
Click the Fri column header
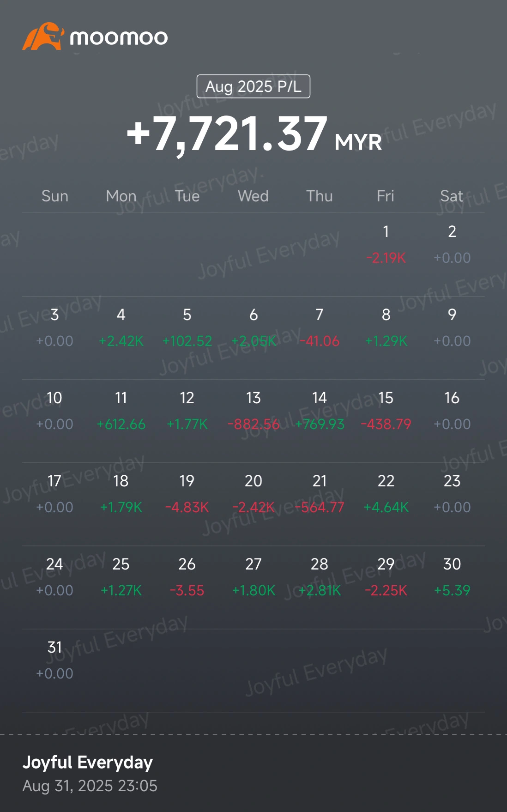pos(386,196)
